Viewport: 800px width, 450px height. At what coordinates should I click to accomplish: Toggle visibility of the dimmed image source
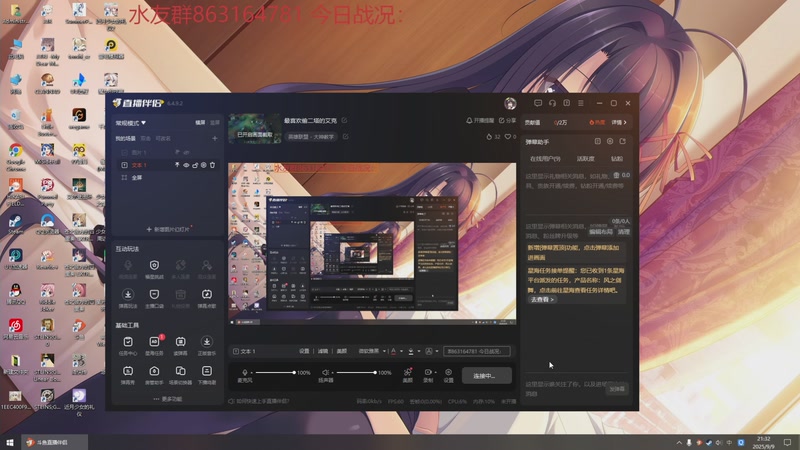(x=186, y=152)
